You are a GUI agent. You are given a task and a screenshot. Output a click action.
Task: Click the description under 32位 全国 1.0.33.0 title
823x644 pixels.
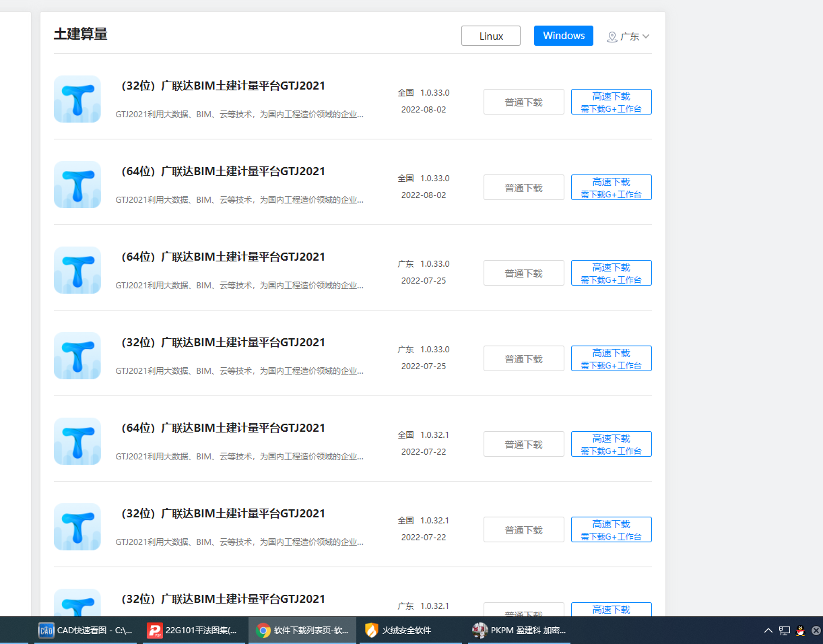point(240,115)
